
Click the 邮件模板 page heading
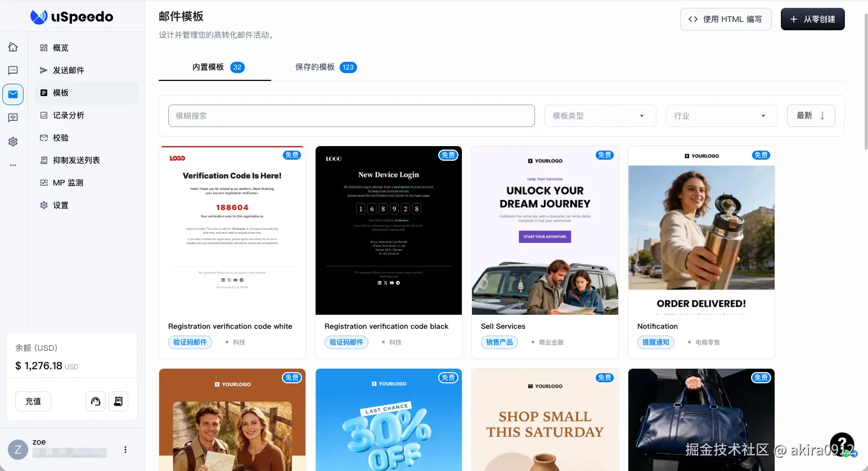181,16
